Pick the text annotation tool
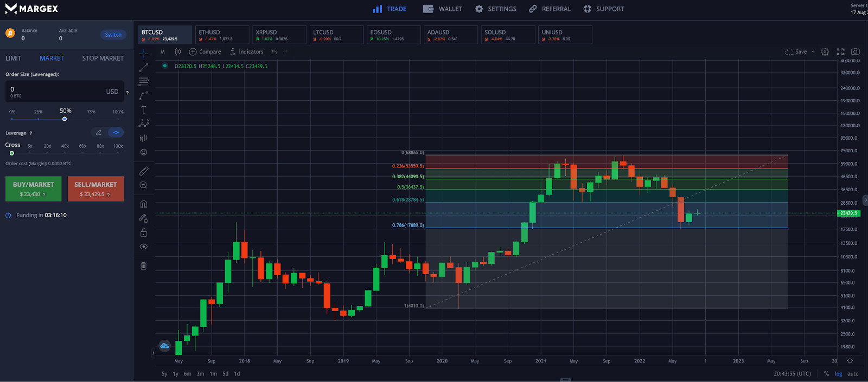The image size is (868, 382). click(x=144, y=110)
